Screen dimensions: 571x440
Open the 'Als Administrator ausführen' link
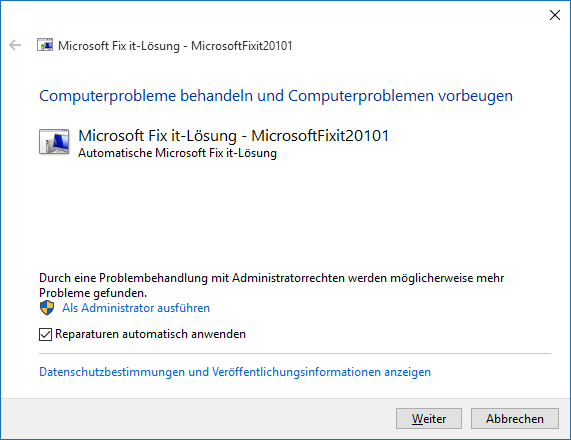click(x=136, y=308)
